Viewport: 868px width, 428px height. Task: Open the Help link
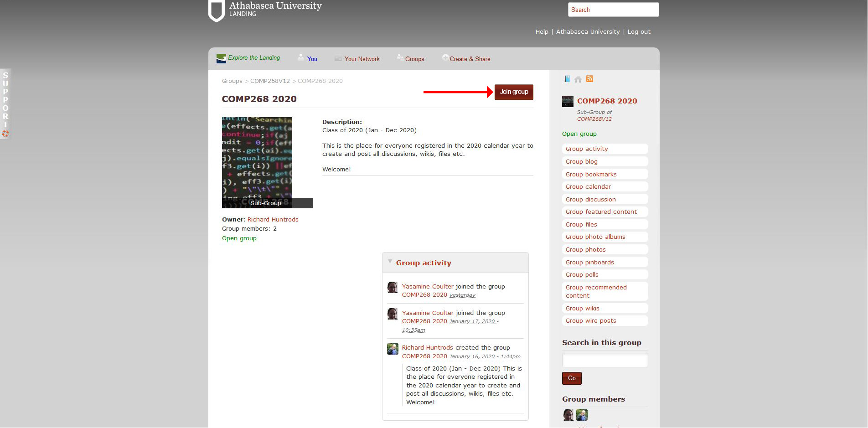[x=542, y=32]
